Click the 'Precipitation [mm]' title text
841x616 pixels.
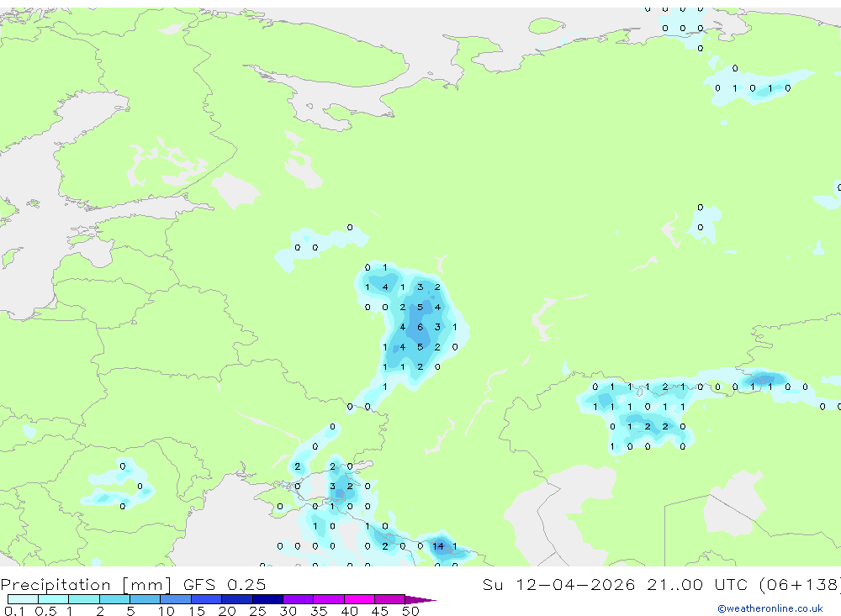coord(86,584)
